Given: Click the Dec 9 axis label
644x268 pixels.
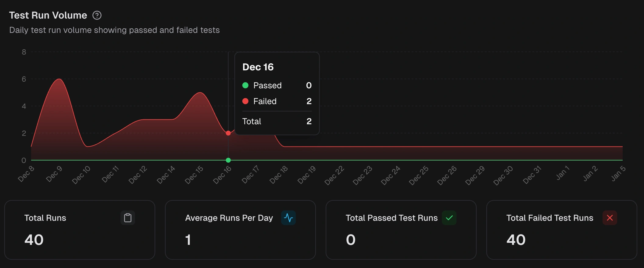Looking at the screenshot, I should coord(54,174).
